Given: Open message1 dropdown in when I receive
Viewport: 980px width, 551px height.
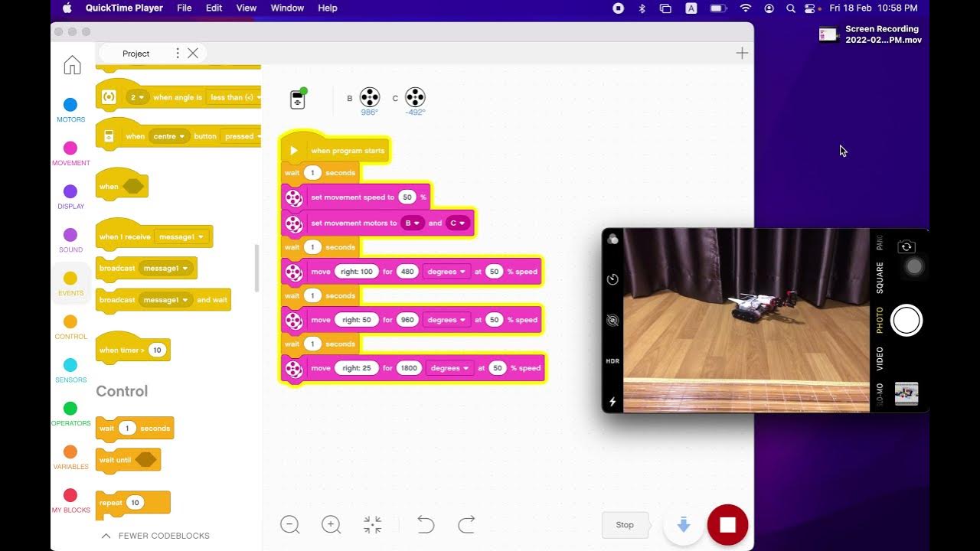Looking at the screenshot, I should point(181,237).
